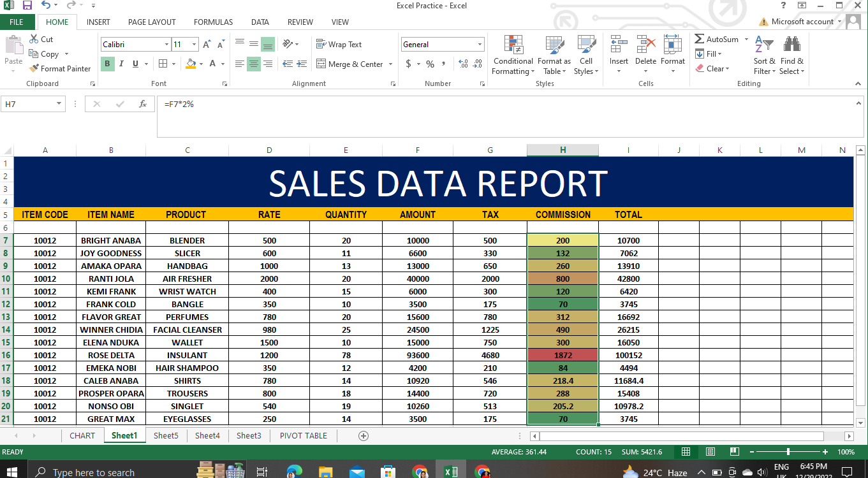Open the PAGE LAYOUT ribbon tab

point(152,22)
